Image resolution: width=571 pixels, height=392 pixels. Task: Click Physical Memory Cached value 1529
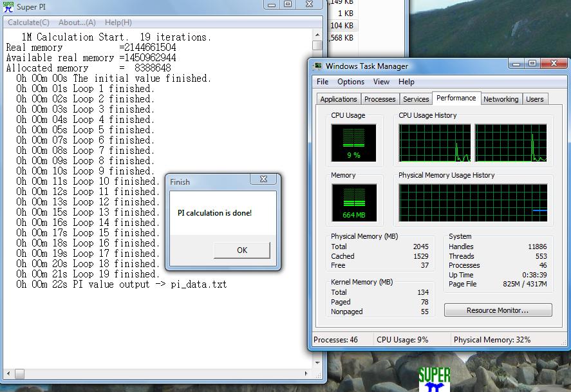(x=420, y=256)
